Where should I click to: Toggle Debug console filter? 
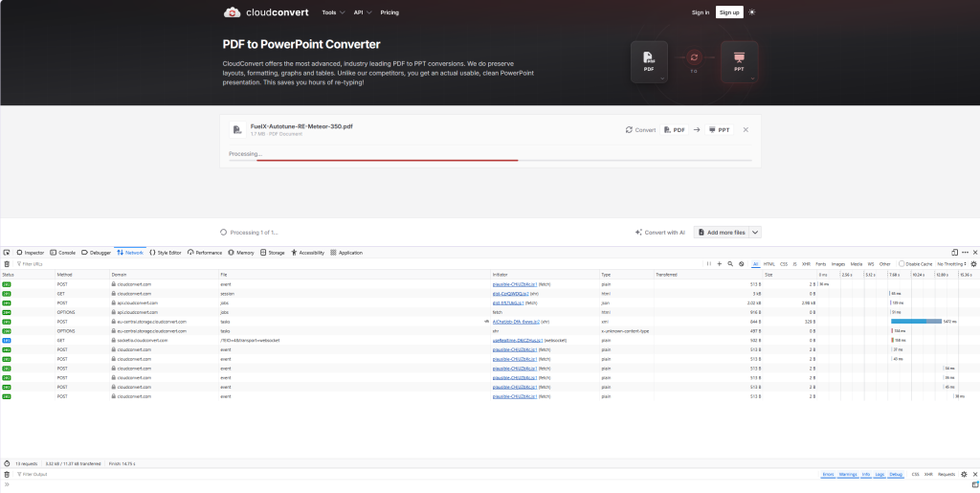[896, 474]
